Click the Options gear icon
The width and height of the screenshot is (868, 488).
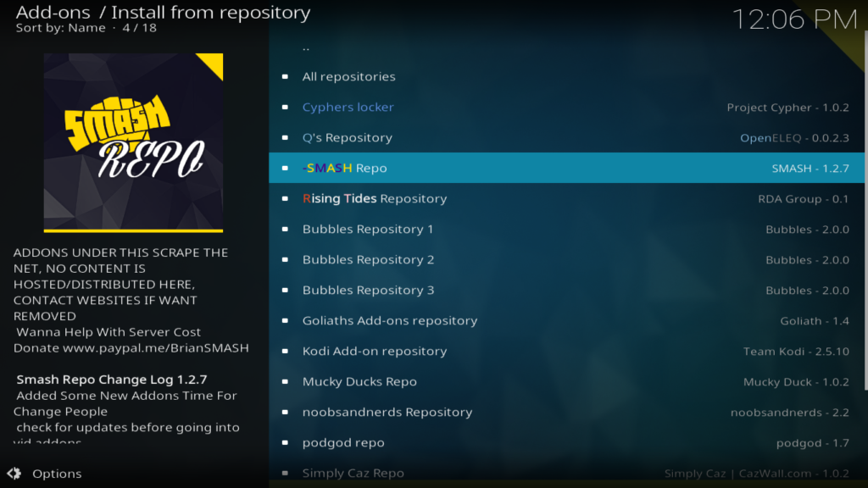pos(14,474)
